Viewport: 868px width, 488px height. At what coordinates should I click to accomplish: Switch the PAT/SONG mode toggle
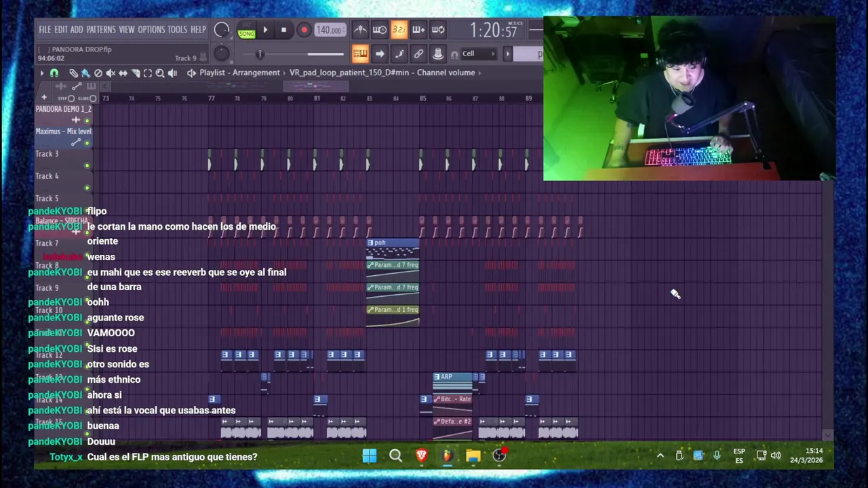coord(246,30)
